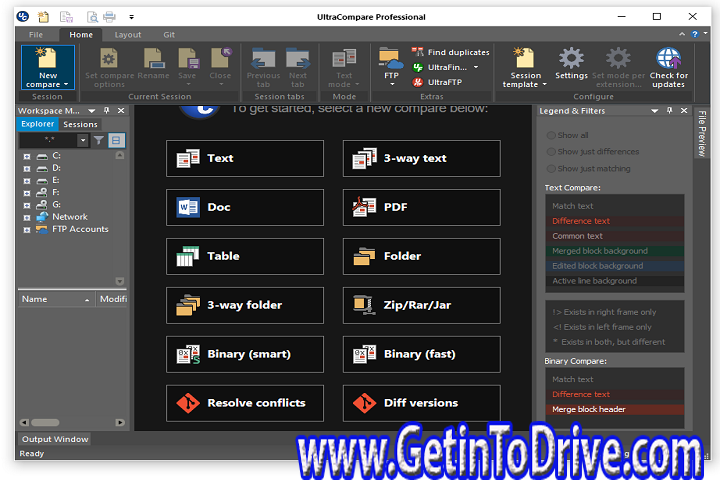This screenshot has height=480, width=720.
Task: Click the Close session icon
Action: coord(221,58)
